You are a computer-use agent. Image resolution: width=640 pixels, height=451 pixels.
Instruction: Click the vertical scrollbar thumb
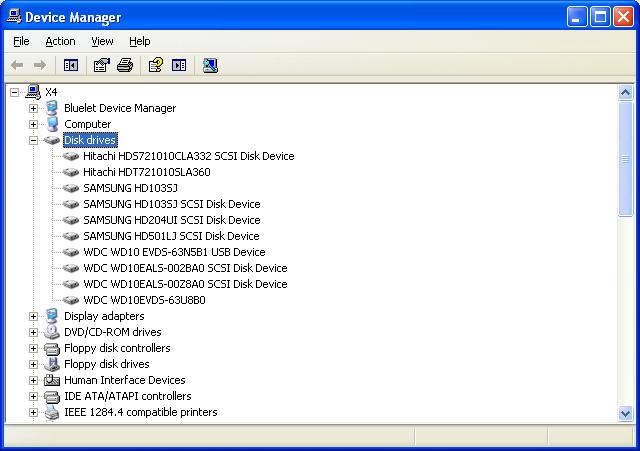point(625,159)
